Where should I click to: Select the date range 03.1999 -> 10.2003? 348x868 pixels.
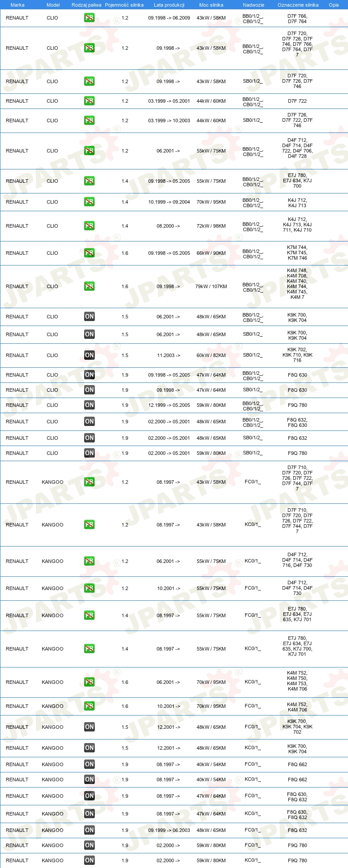coord(169,121)
